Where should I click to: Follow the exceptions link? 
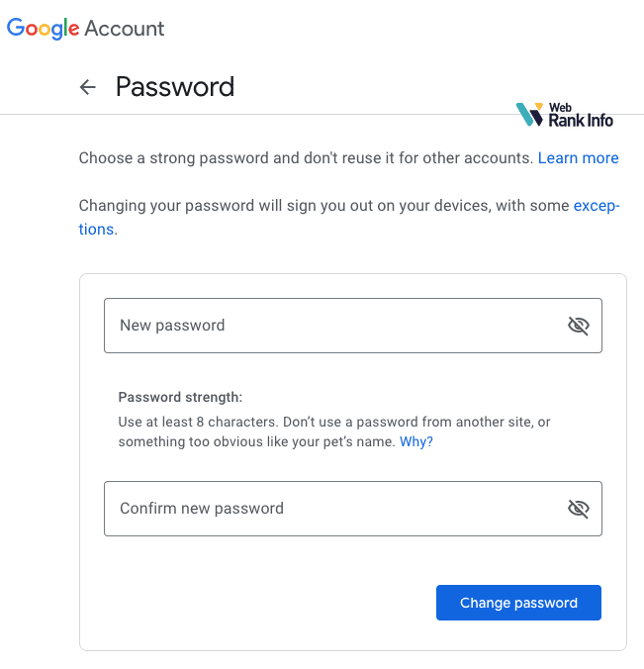pos(596,206)
